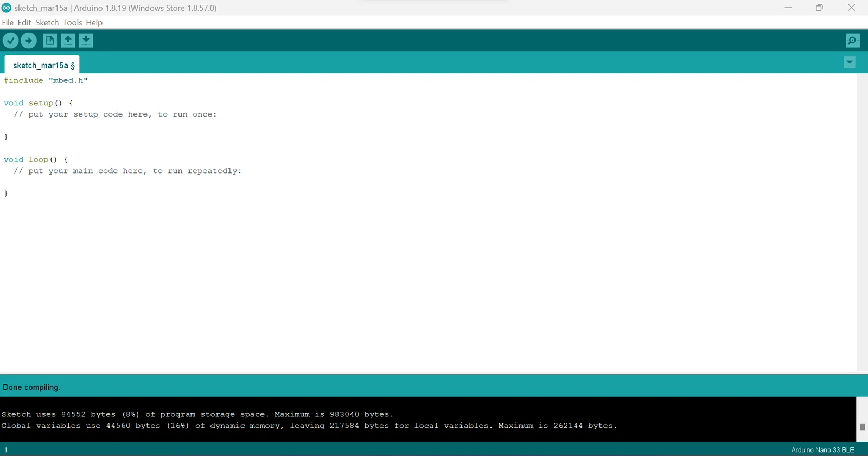
Task: Click the closing brace of setup()
Action: (x=6, y=137)
